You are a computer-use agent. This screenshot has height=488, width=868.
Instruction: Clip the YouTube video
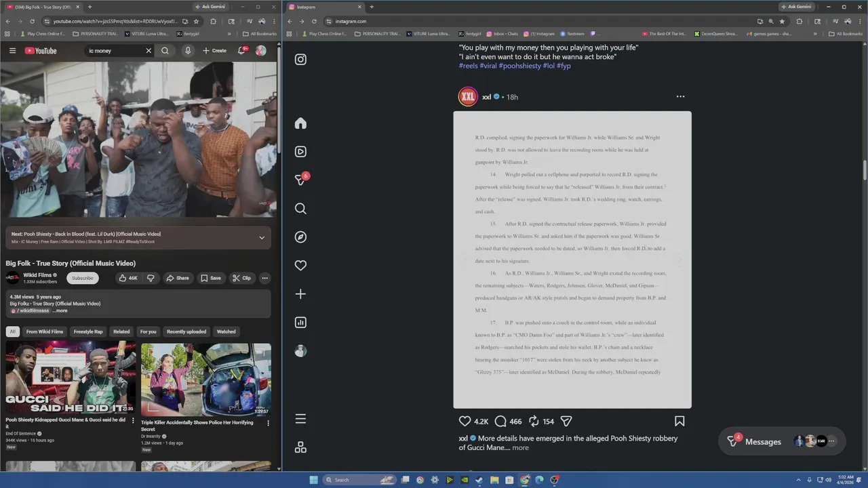coord(241,278)
